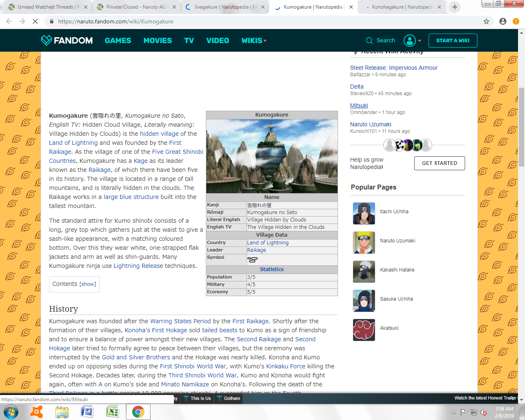Image resolution: width=525 pixels, height=420 pixels.
Task: Open the Kakashi Hatake page link
Action: pyautogui.click(x=397, y=270)
